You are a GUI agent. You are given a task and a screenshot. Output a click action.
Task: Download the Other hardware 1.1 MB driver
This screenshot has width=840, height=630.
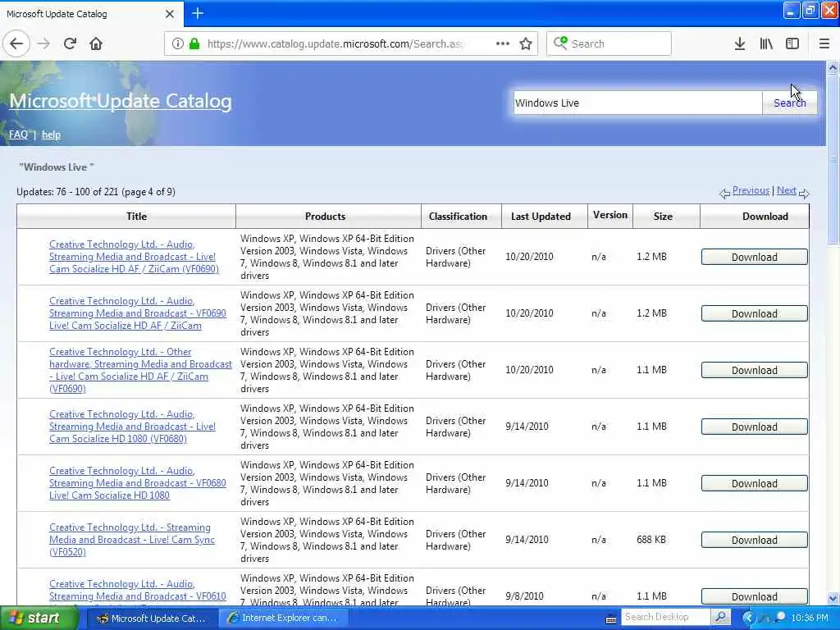point(755,370)
